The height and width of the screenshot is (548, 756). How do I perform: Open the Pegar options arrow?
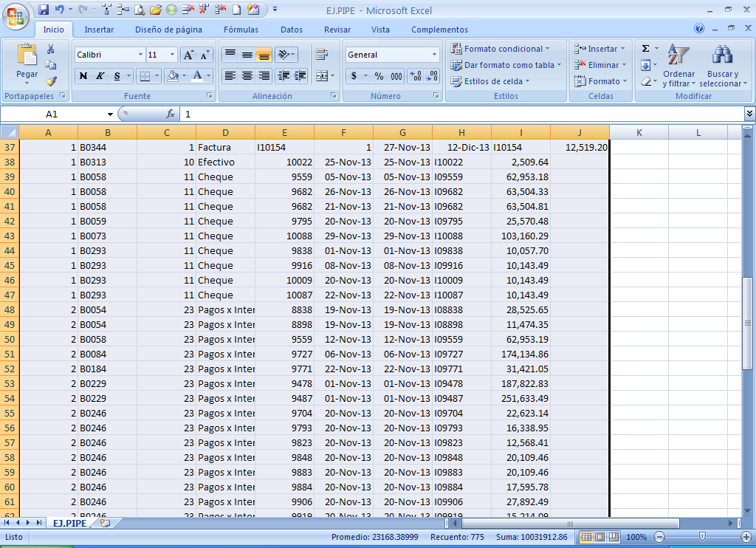coord(27,83)
